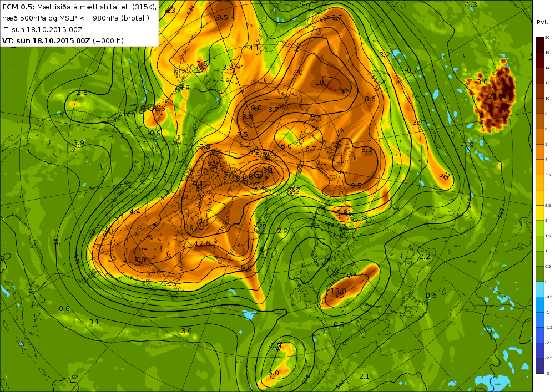Click the '9.1' value label on the map

tap(198, 184)
